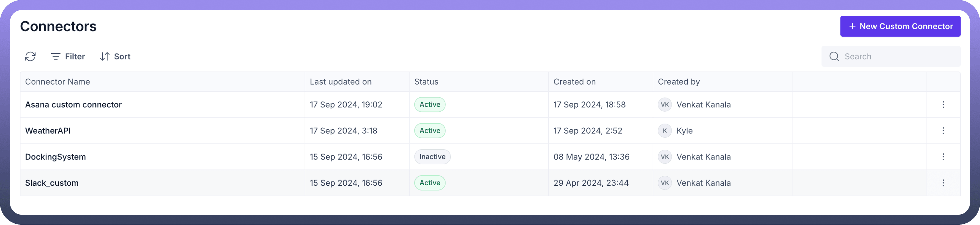Click the VK avatar in the DockingSystem row
This screenshot has width=980, height=225.
[664, 157]
